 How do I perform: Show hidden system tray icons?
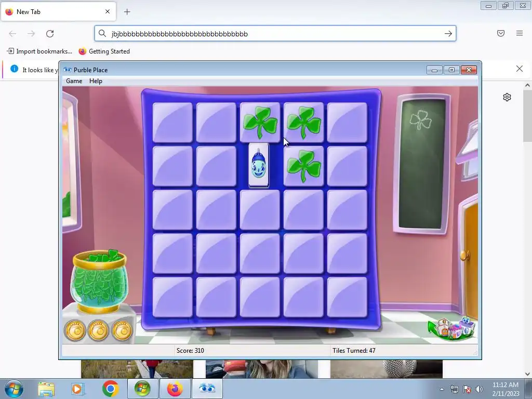pyautogui.click(x=442, y=390)
